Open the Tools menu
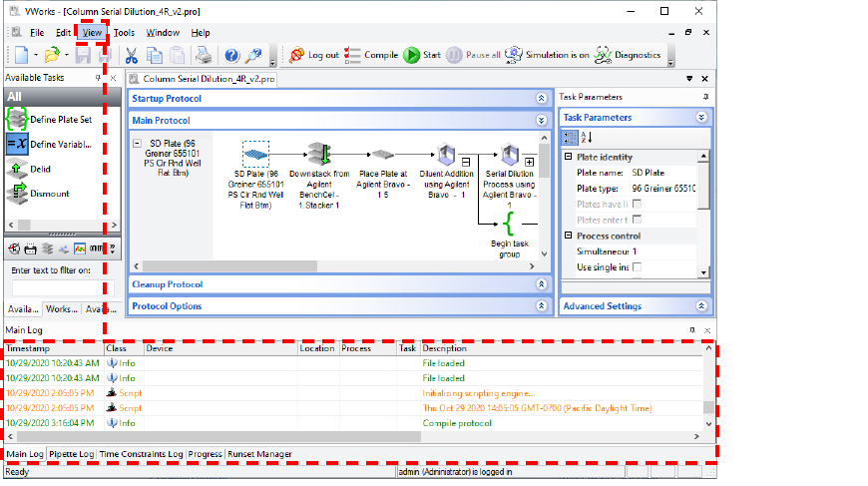 pyautogui.click(x=124, y=33)
